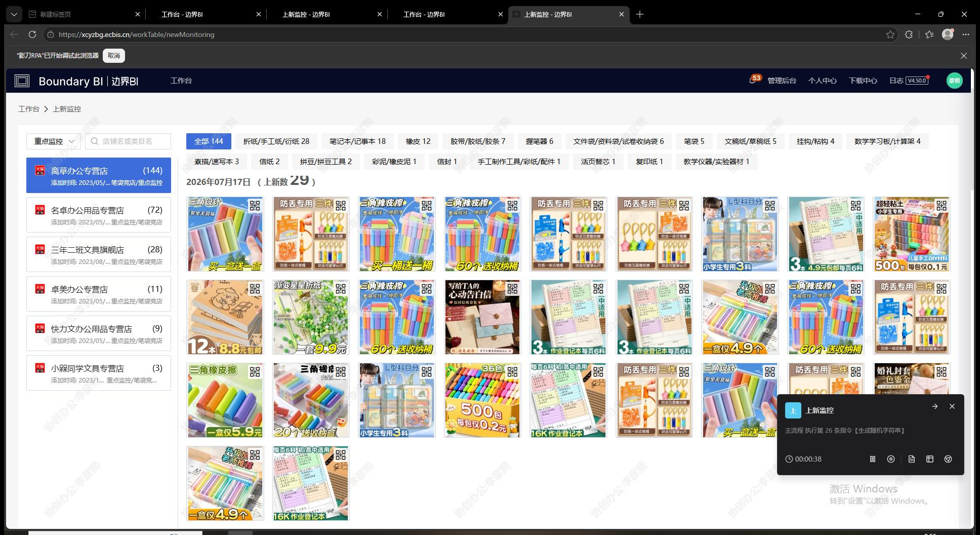Show QR code on 渐变星星折纸 thumbnail
The height and width of the screenshot is (535, 980).
(341, 288)
